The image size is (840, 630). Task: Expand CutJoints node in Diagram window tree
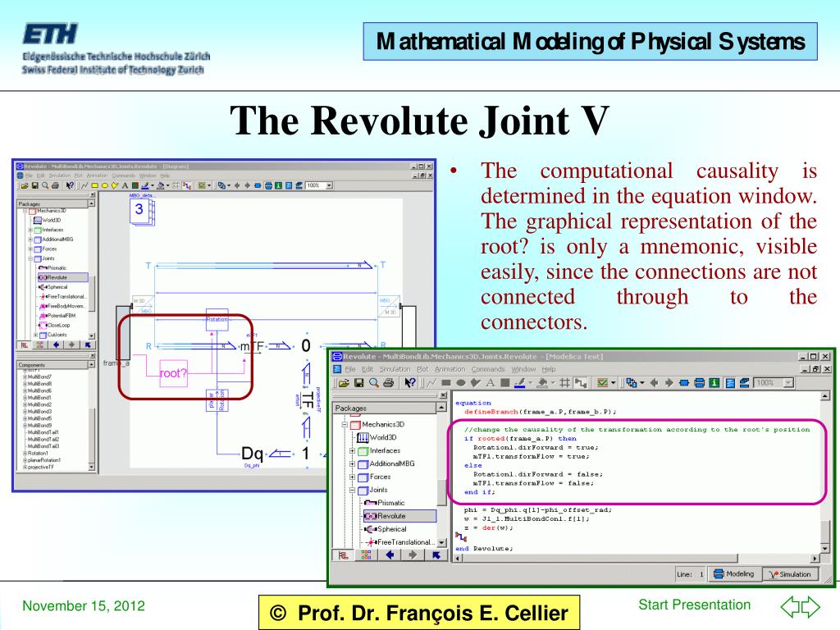tap(36, 336)
